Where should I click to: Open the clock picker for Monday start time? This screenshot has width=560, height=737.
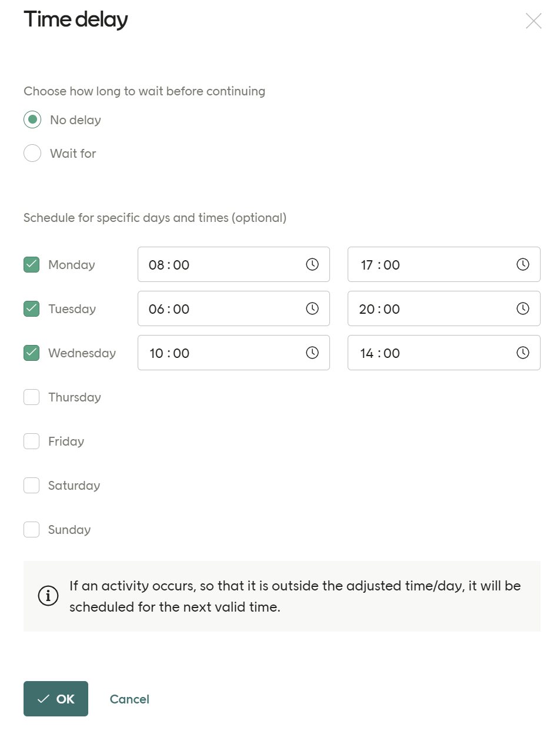coord(312,264)
